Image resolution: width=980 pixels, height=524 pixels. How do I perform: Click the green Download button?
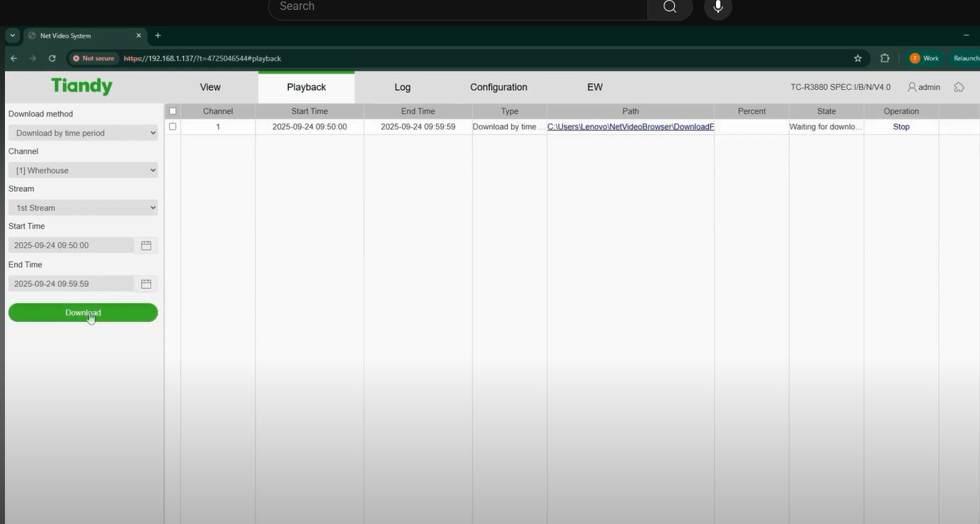[x=82, y=312]
